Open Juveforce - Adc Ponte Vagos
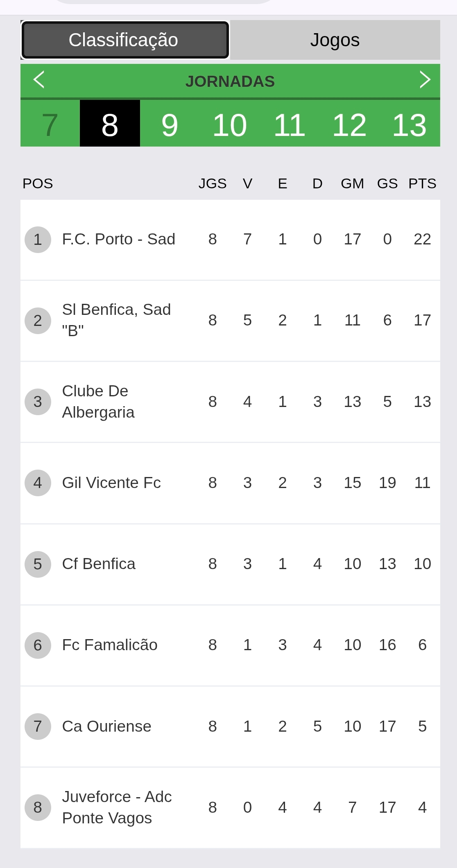 point(117,807)
